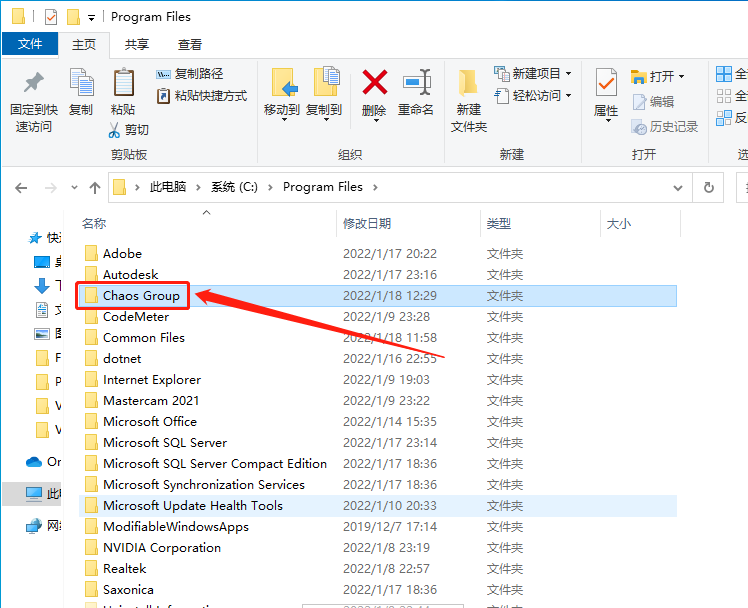Sort by 名称 column header
Screen dimensions: 748x608
[x=94, y=223]
